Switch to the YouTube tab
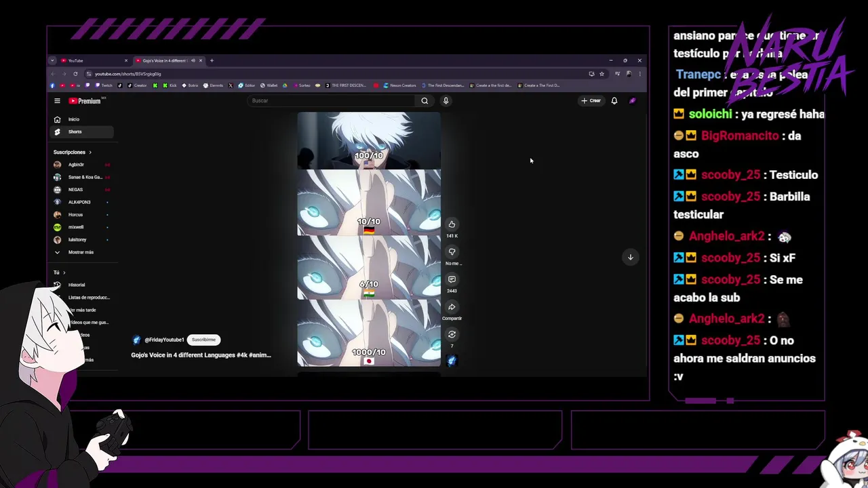This screenshot has width=868, height=488. pos(93,60)
